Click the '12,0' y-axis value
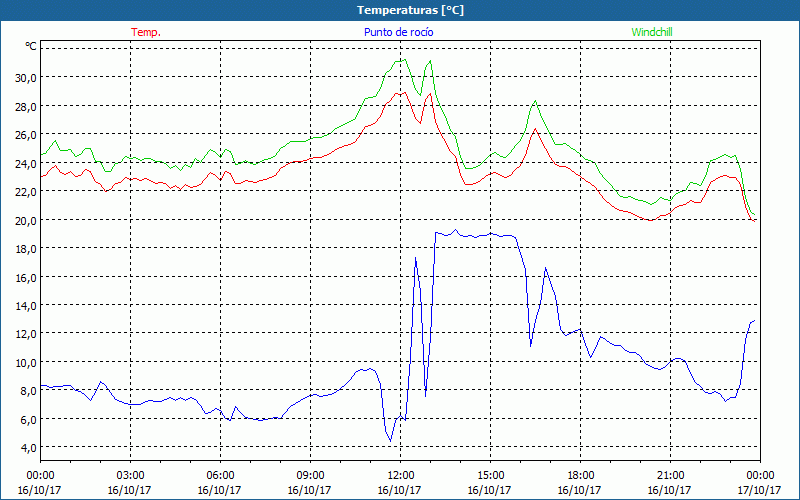 pos(26,334)
